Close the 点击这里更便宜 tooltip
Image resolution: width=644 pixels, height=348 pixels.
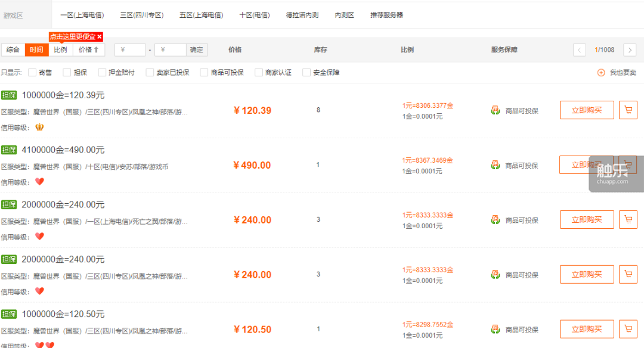(100, 36)
